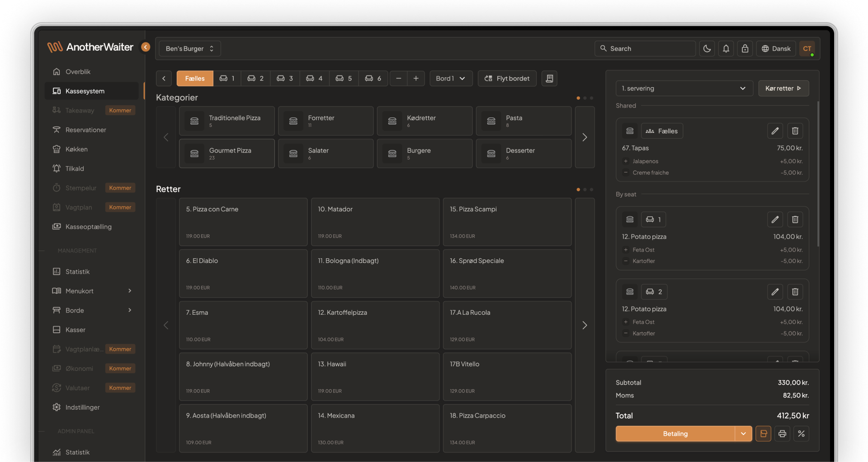
Task: Show previous categories page arrow
Action: 166,137
